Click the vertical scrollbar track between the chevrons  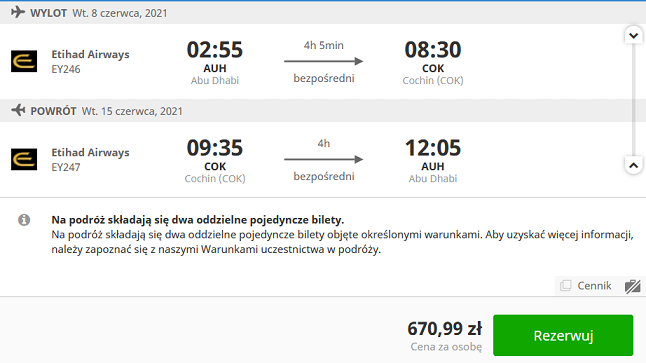pos(634,100)
